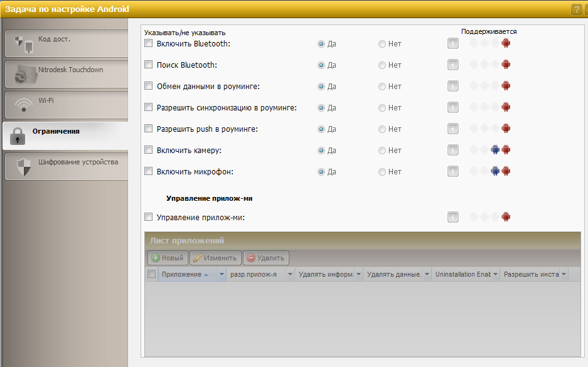588x367 pixels.
Task: Click the Nitrodesk Touchdown sync icon
Action: click(x=26, y=74)
